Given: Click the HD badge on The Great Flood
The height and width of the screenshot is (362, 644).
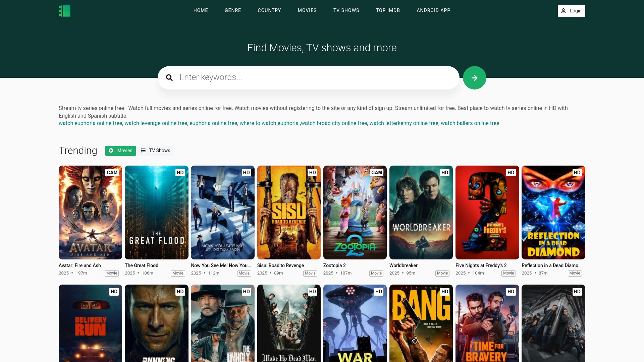Looking at the screenshot, I should (180, 173).
